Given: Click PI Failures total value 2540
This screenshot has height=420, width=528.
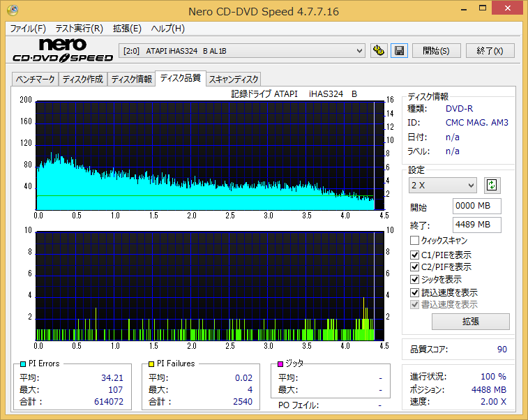Looking at the screenshot, I should click(243, 402).
